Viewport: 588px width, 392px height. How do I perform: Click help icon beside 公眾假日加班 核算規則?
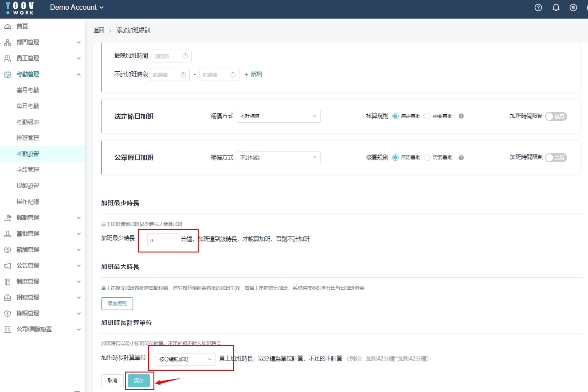[461, 157]
